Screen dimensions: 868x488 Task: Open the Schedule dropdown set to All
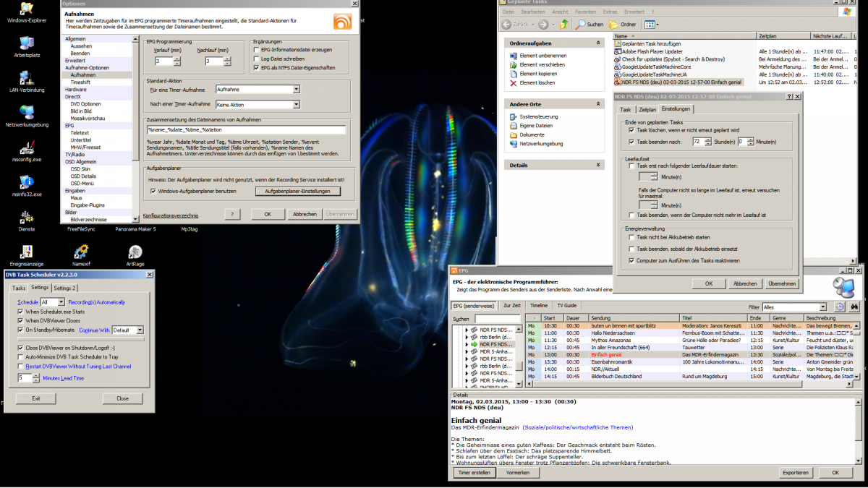click(x=61, y=301)
